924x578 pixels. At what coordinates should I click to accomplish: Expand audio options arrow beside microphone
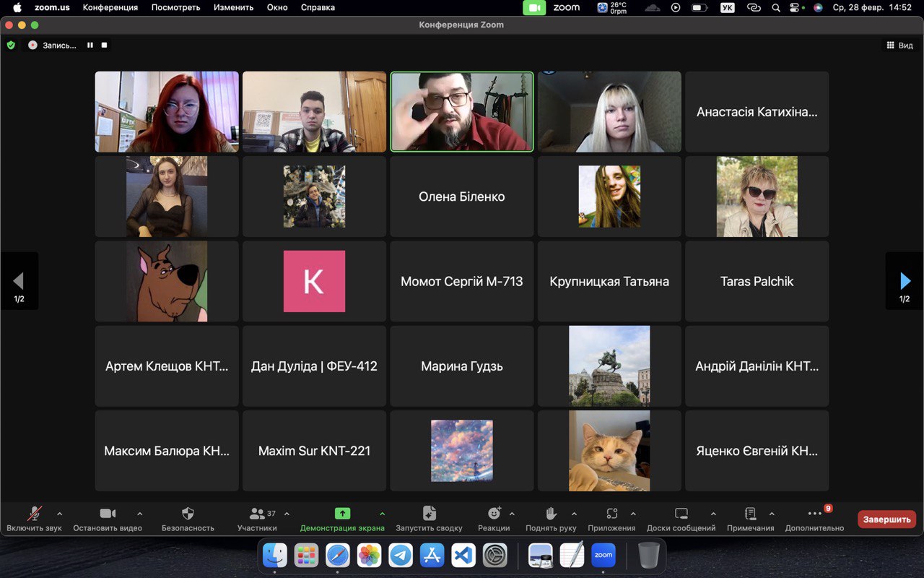[59, 514]
